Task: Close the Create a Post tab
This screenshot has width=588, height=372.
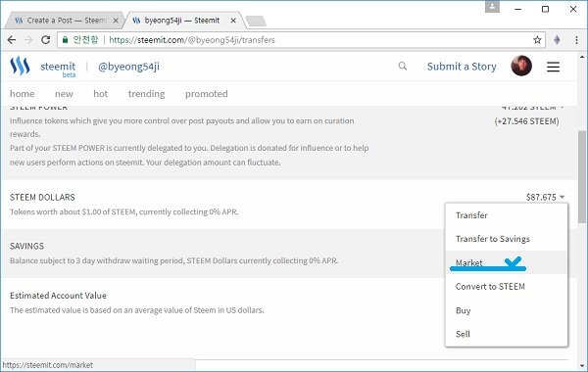Action: 116,21
